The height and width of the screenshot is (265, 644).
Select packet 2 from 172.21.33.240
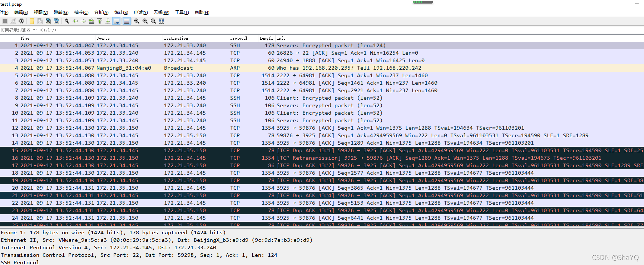[322, 53]
